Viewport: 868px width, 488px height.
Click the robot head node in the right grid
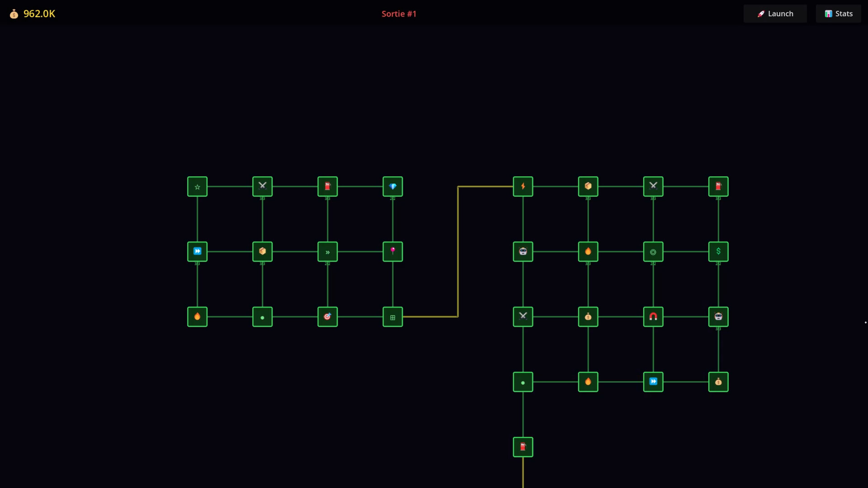(x=523, y=252)
